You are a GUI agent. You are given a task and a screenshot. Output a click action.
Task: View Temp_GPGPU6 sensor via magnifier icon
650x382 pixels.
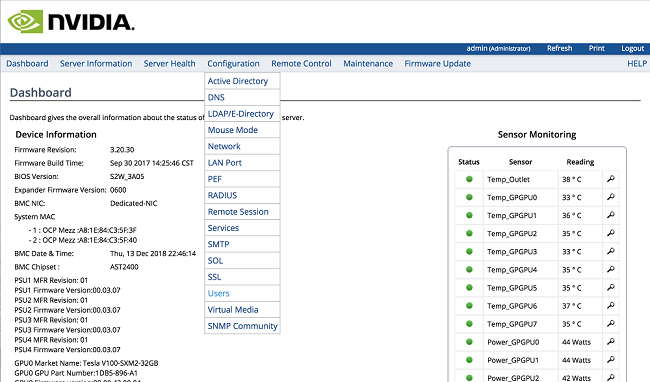[x=611, y=306]
